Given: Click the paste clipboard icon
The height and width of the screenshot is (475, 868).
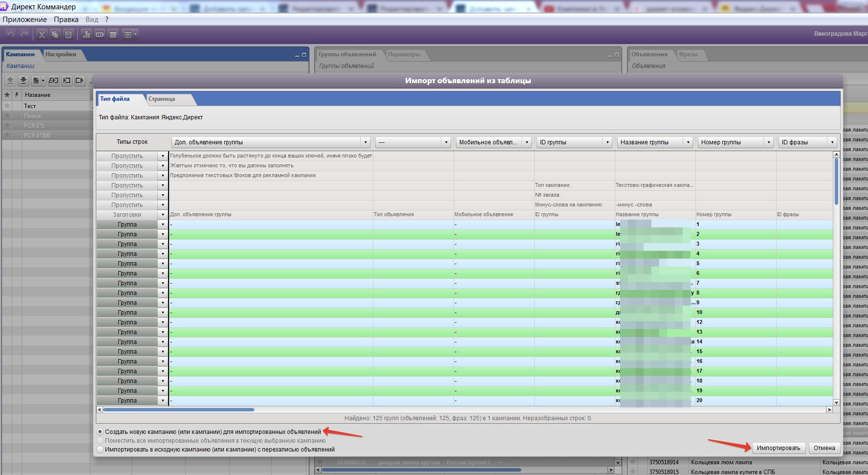Looking at the screenshot, I should [x=68, y=34].
